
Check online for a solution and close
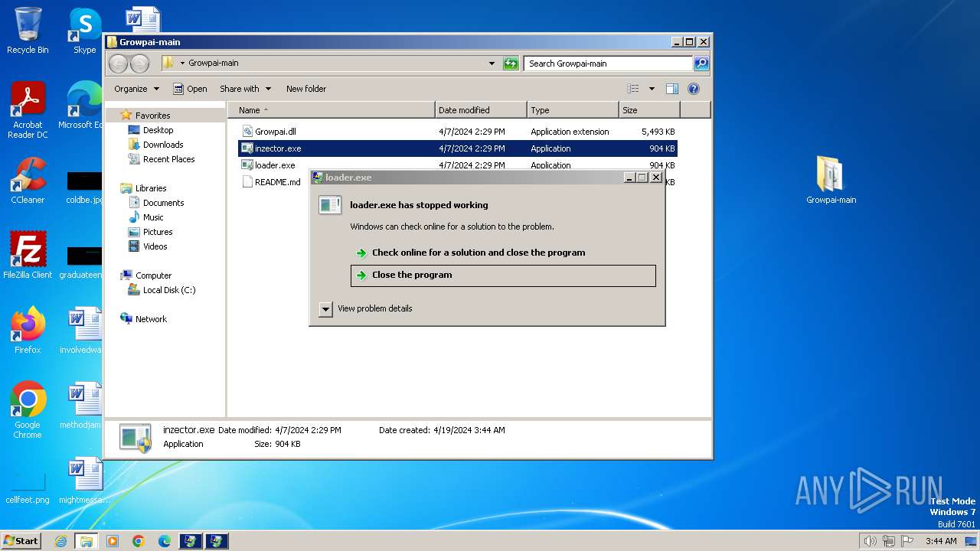pyautogui.click(x=503, y=253)
